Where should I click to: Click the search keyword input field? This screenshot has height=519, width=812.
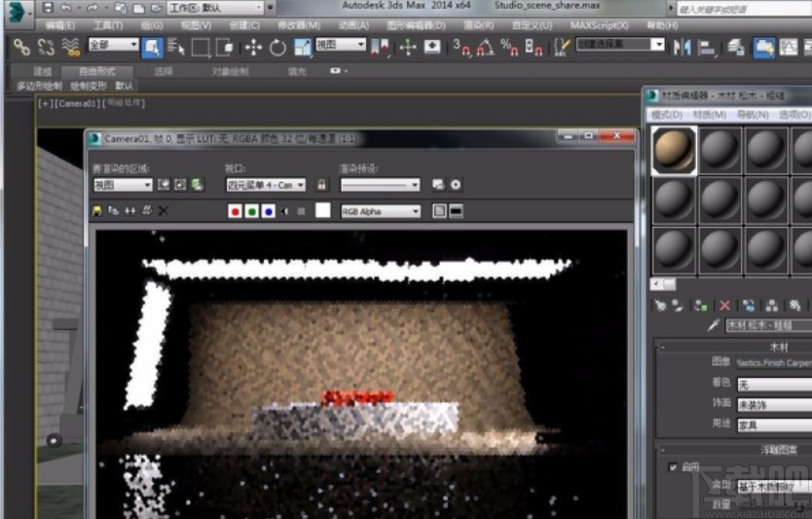[744, 9]
